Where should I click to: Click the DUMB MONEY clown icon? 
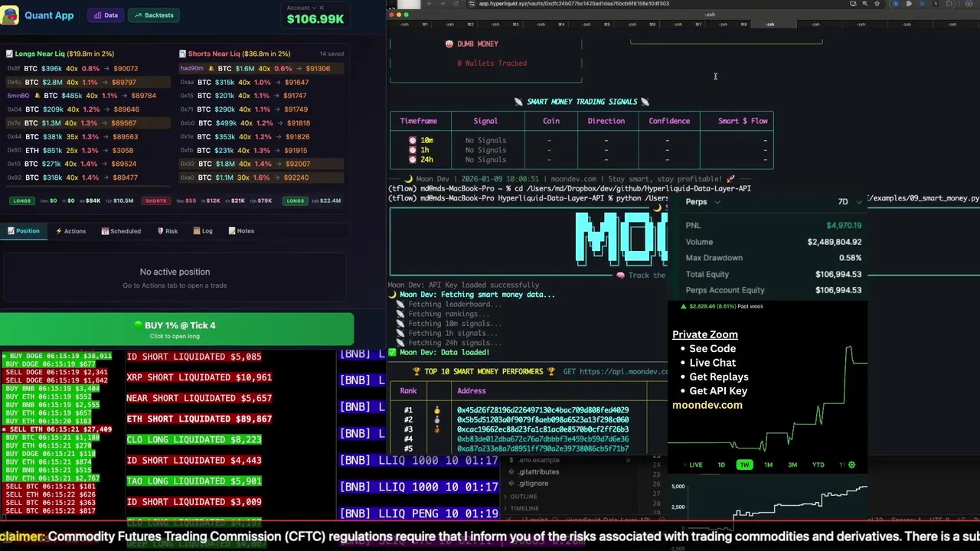click(449, 44)
